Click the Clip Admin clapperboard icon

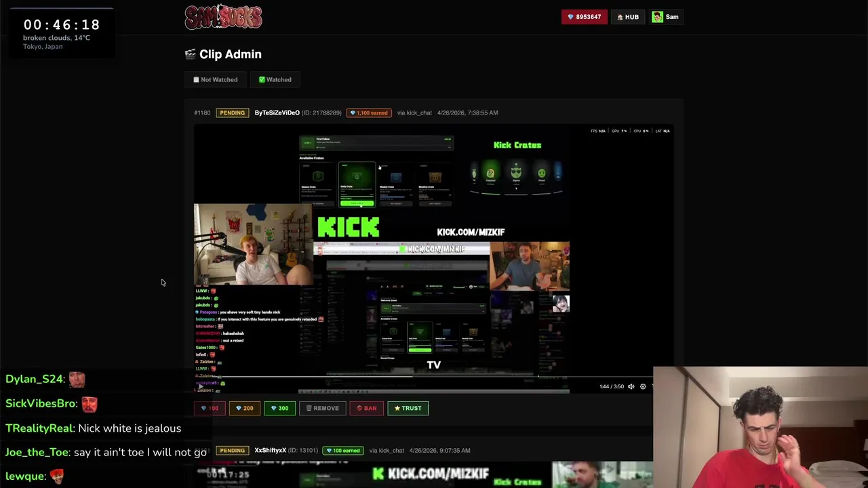(191, 54)
